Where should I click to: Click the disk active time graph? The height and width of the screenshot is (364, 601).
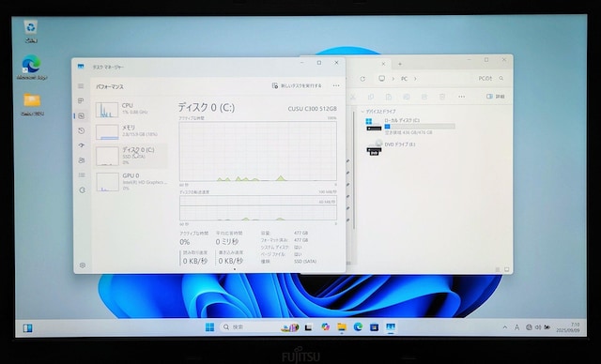pos(258,151)
